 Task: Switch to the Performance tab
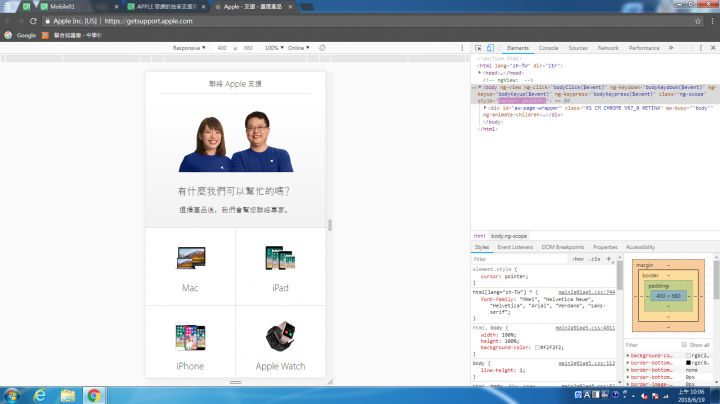[x=644, y=48]
